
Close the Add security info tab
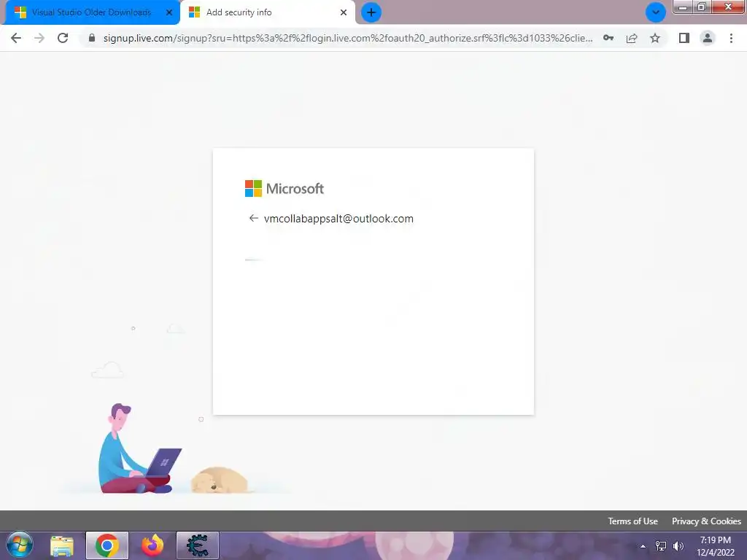point(344,12)
